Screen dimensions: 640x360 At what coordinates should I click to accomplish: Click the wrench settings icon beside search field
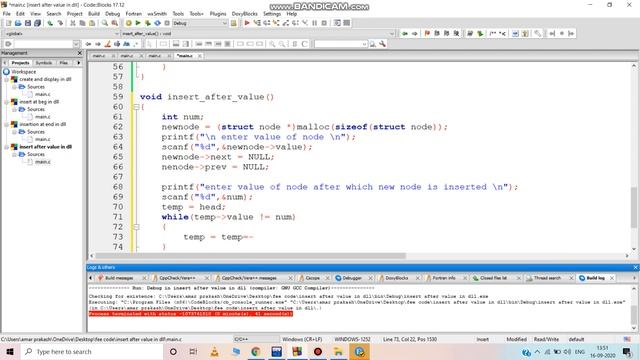(x=382, y=44)
